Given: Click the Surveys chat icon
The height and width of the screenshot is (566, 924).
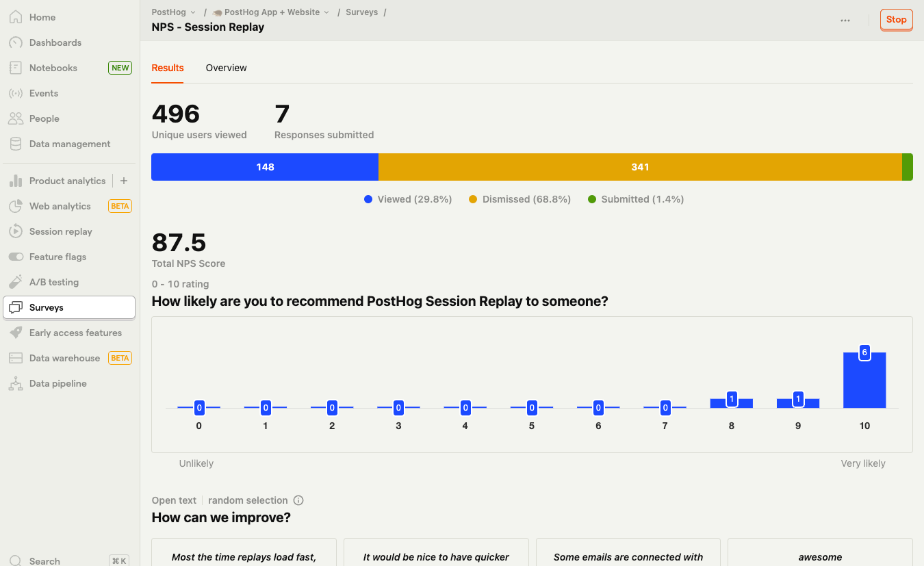Looking at the screenshot, I should [16, 307].
